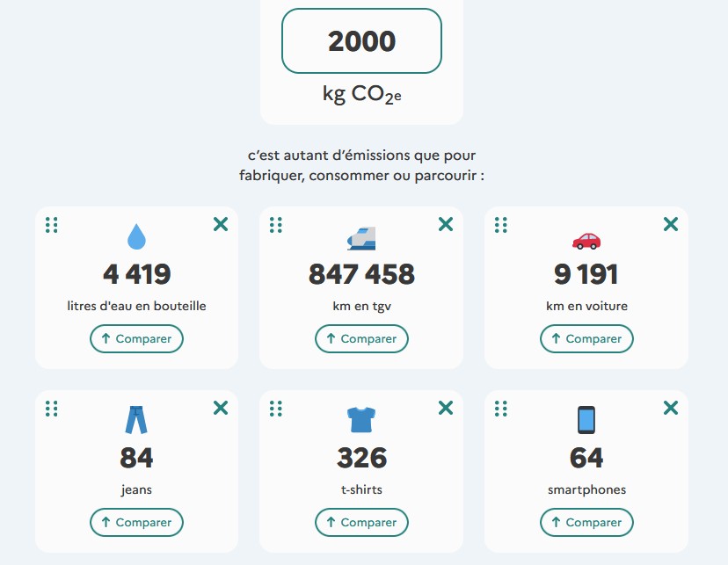Compare using km en voiture
This screenshot has width=728, height=565.
tap(586, 338)
